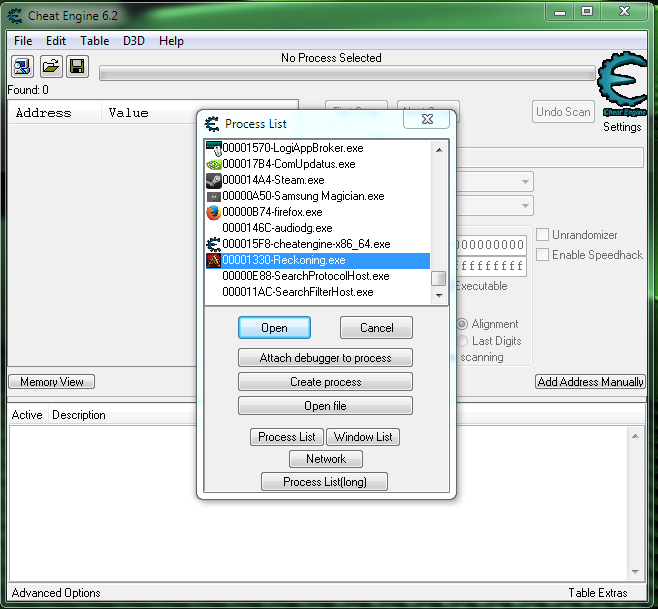Open the Edit menu
The image size is (658, 609).
pyautogui.click(x=56, y=41)
